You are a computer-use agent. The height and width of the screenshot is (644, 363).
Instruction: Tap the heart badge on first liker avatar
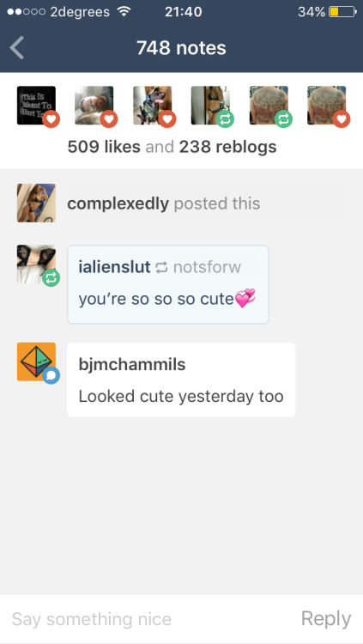click(51, 119)
